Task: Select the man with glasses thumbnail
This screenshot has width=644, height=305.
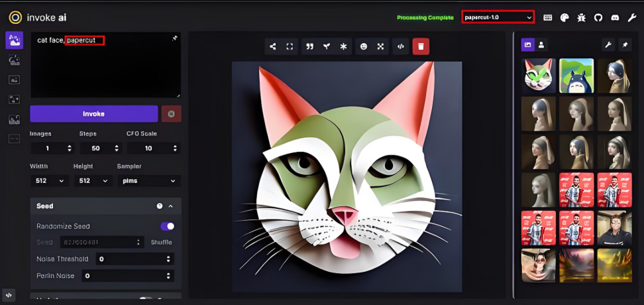Action: click(614, 227)
